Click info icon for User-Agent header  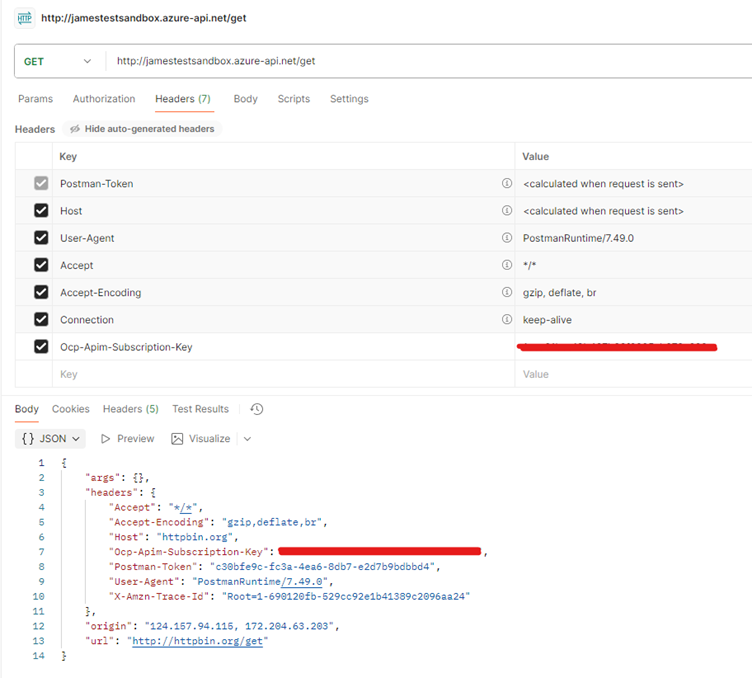tap(507, 238)
